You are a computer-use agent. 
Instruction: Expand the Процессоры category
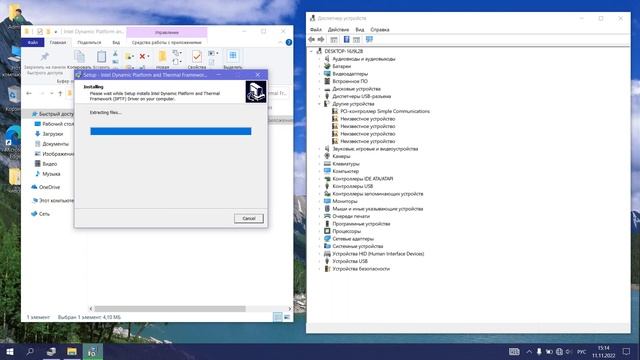click(x=320, y=231)
